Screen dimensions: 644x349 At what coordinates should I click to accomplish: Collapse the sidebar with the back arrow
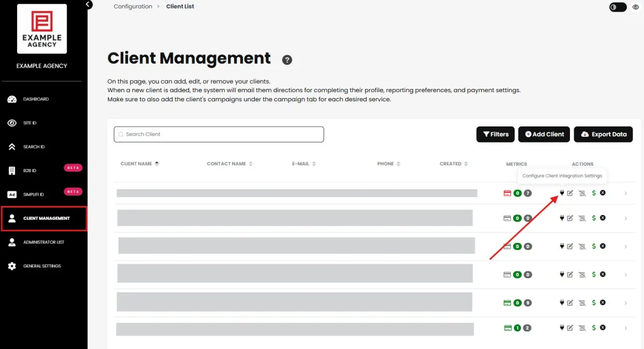(88, 4)
